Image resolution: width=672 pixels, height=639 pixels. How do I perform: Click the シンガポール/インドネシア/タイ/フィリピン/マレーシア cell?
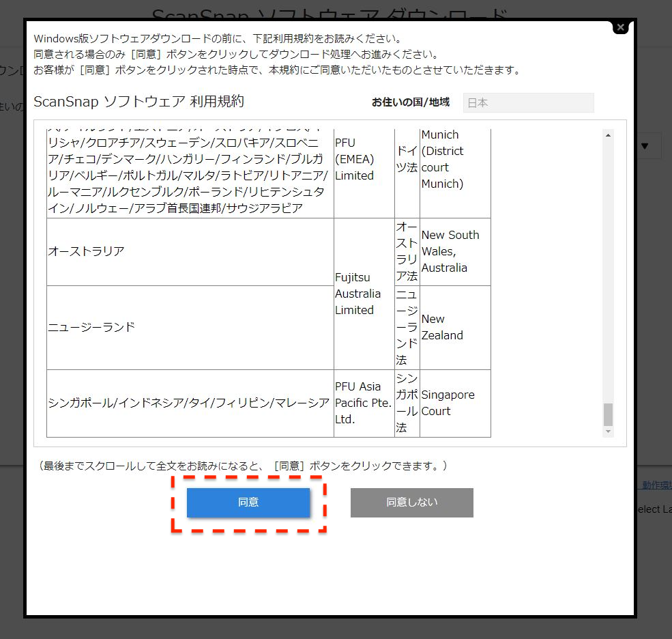click(190, 403)
